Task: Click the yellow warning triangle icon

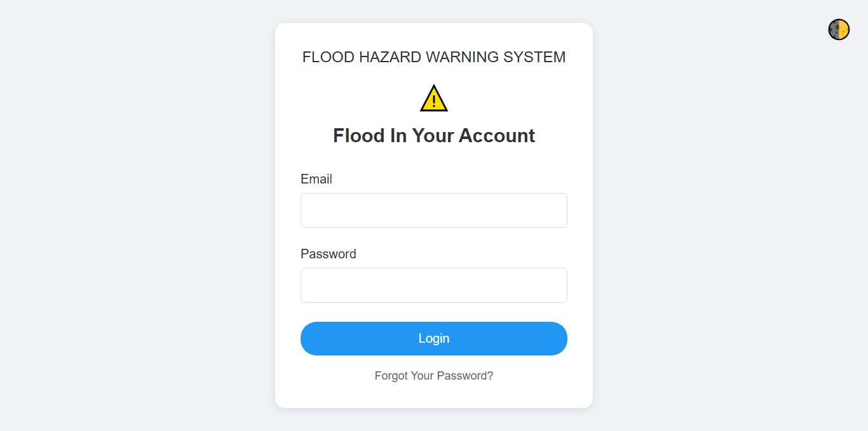Action: (x=434, y=97)
